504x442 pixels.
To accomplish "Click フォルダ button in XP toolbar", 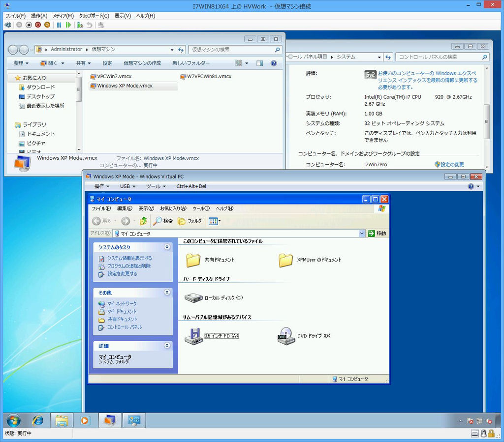I will point(189,221).
